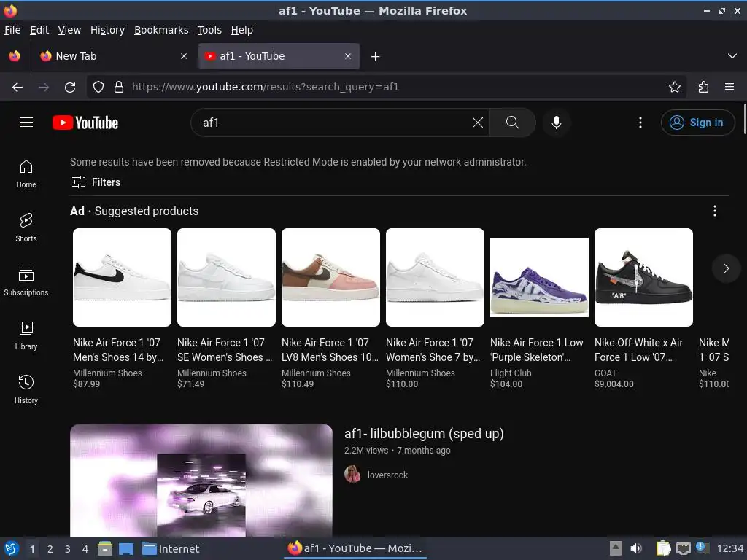Close the New Tab tab
747x560 pixels.
point(184,56)
